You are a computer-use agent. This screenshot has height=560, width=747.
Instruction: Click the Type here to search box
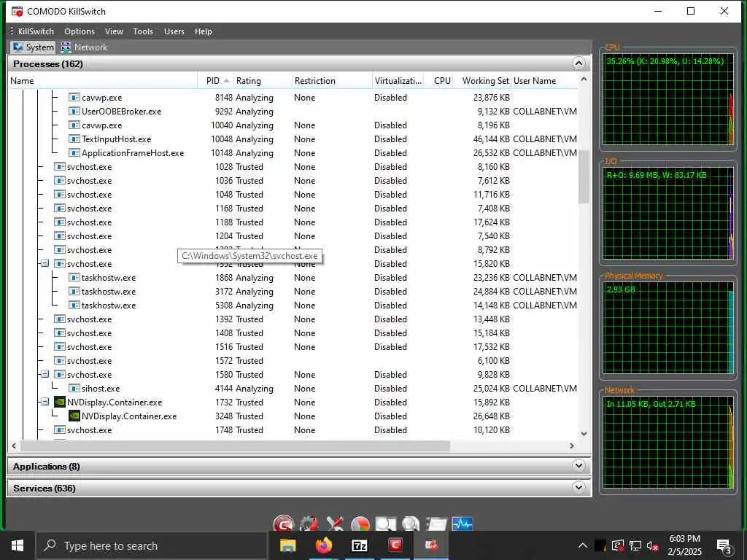[152, 545]
